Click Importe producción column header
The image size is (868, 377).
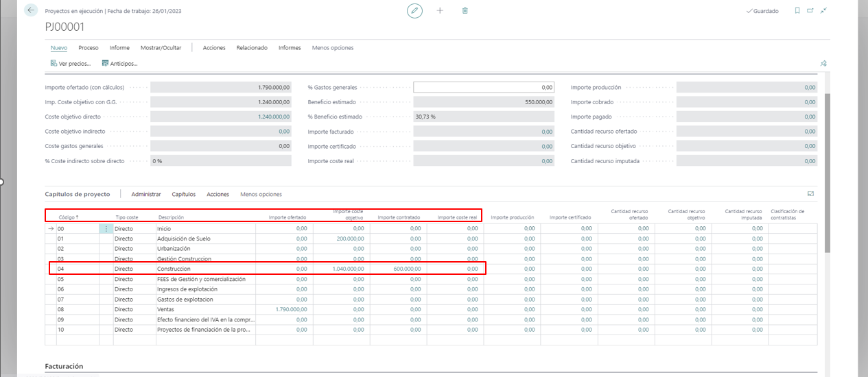tap(513, 217)
